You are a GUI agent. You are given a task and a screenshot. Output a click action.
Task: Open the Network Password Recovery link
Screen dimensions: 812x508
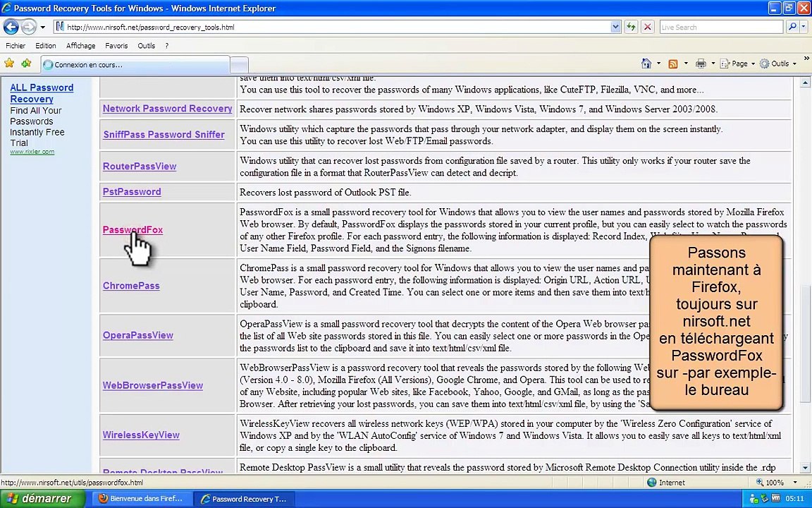(167, 109)
